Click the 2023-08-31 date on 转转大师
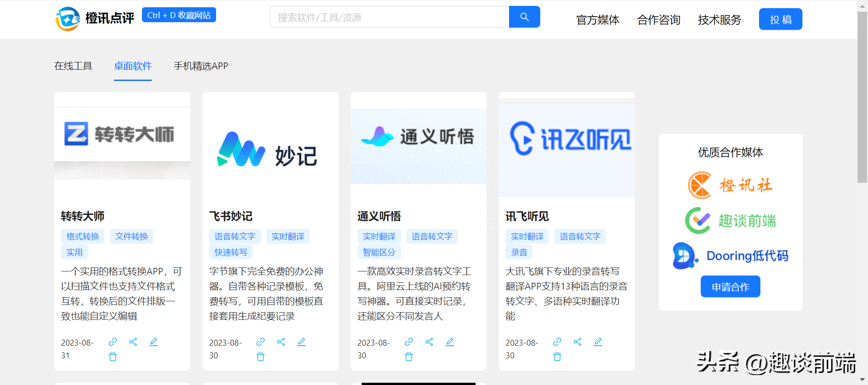Screen dimensions: 868x385 77,349
